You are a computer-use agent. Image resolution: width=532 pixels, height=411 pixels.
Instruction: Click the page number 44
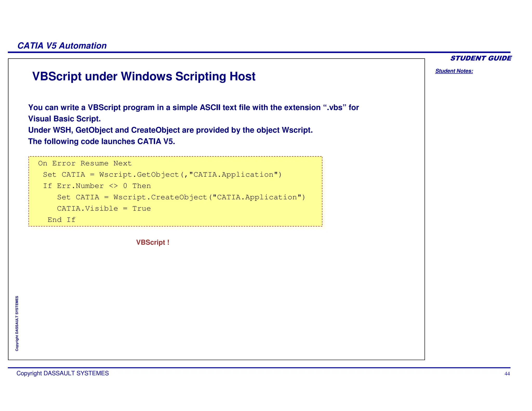tap(507, 374)
